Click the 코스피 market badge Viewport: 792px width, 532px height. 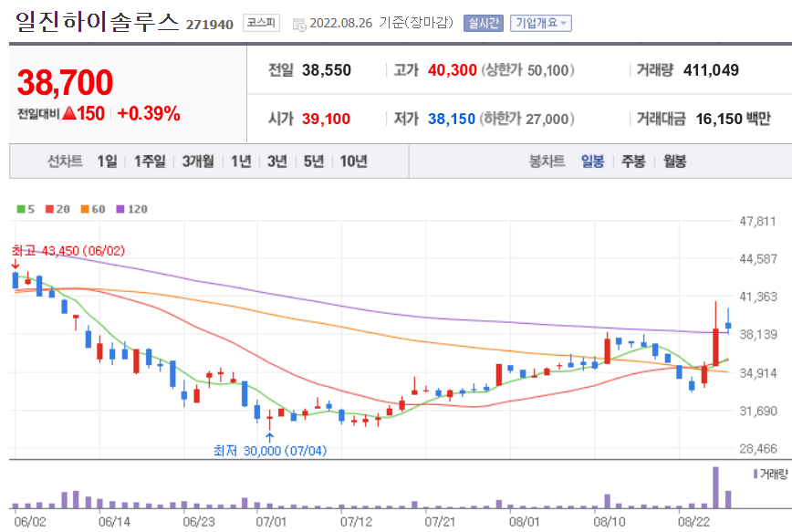tap(261, 23)
